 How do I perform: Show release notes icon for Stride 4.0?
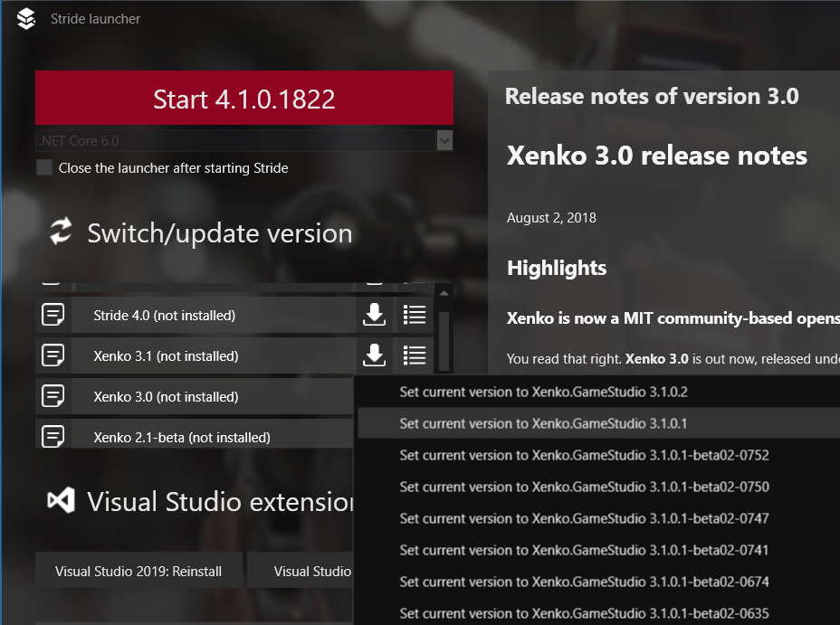(x=53, y=315)
